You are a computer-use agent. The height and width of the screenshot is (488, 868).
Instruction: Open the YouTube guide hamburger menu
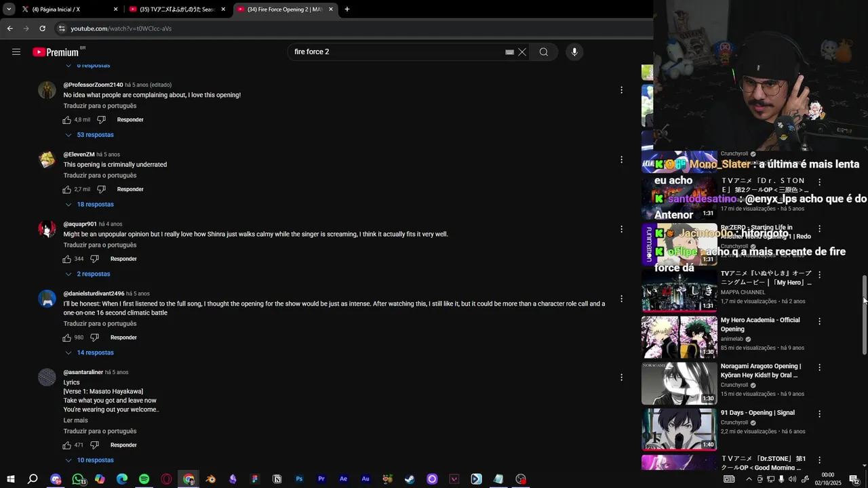tap(16, 52)
